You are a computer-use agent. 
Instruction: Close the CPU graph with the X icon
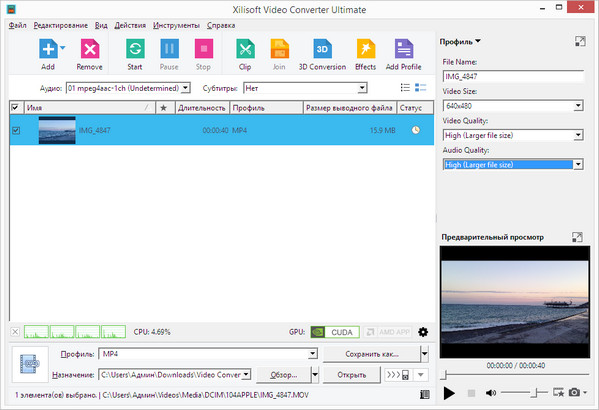coord(15,332)
